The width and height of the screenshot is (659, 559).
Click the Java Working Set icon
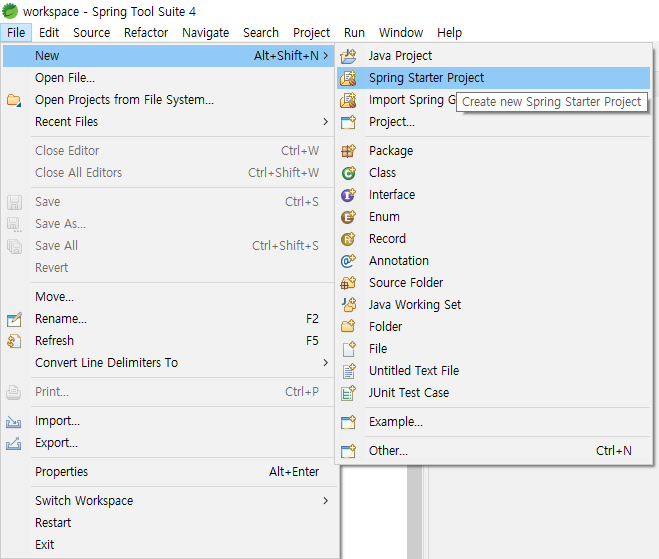pos(348,305)
